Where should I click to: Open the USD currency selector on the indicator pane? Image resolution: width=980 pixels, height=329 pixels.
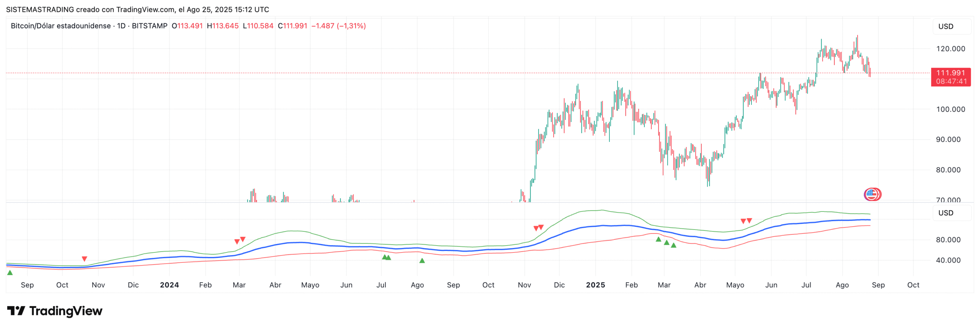pyautogui.click(x=946, y=213)
